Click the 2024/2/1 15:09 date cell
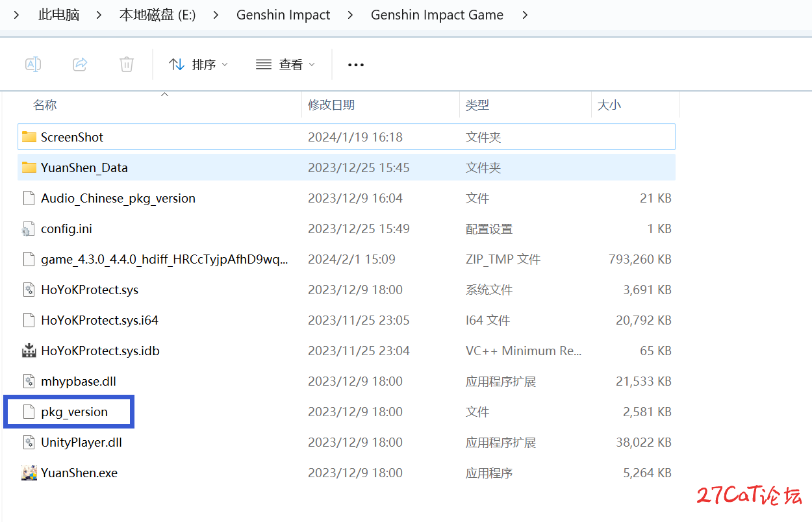 point(351,259)
